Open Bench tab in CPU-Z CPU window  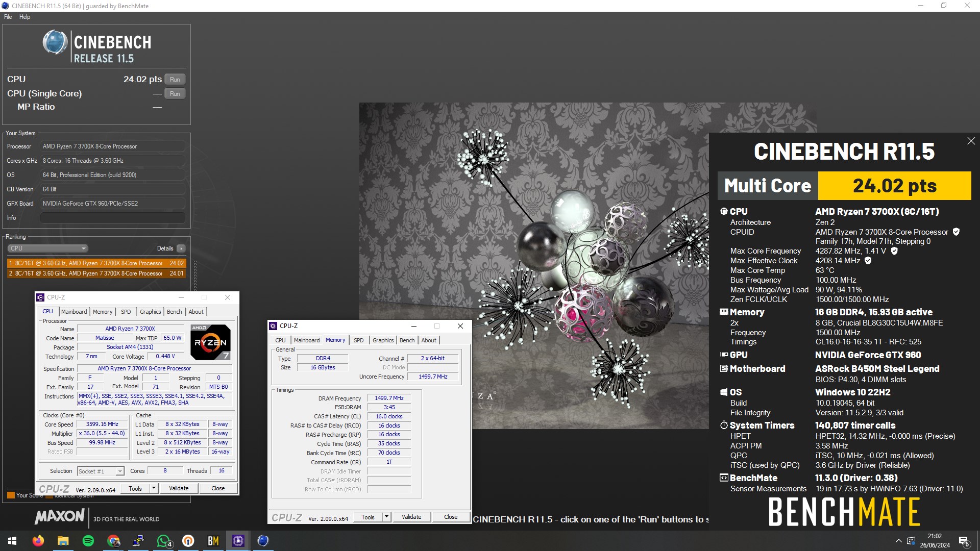tap(174, 312)
